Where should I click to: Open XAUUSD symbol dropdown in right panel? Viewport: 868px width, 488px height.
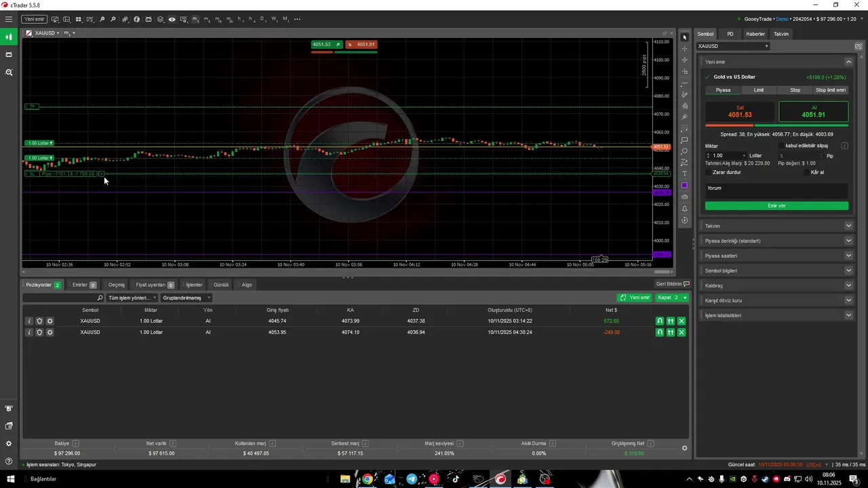point(733,46)
